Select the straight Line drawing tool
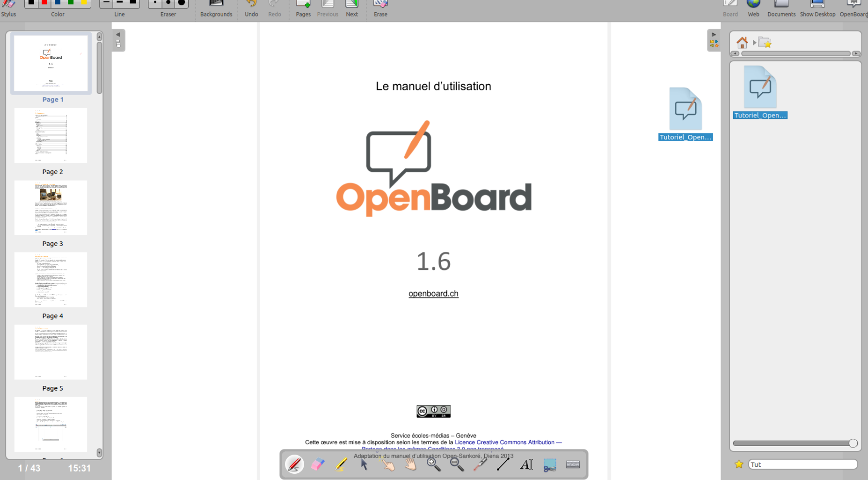This screenshot has width=868, height=480. (x=503, y=464)
